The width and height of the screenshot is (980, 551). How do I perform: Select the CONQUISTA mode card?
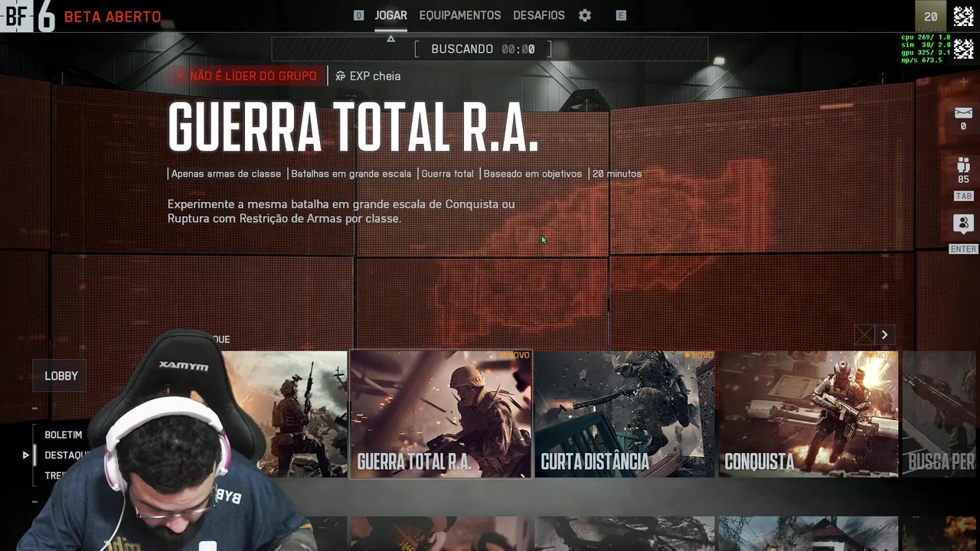point(808,414)
